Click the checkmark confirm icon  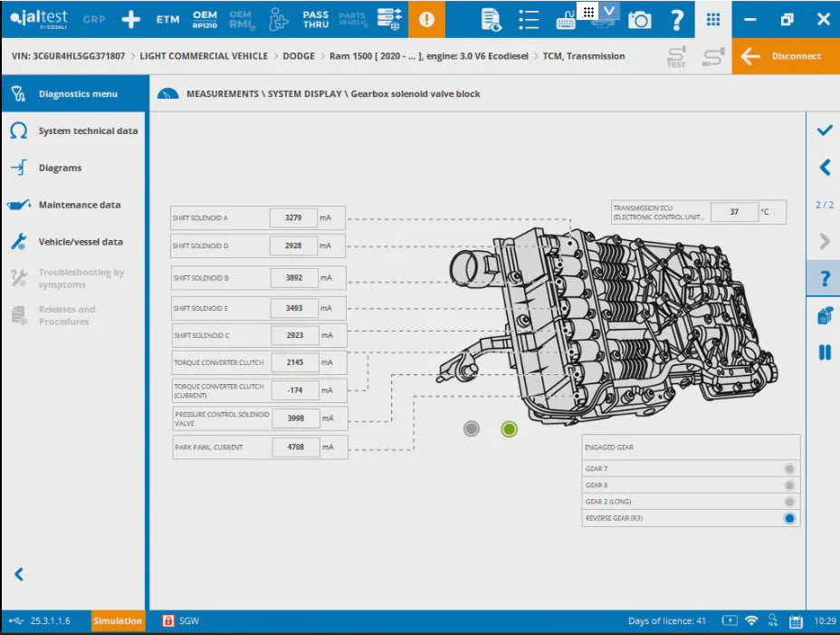tap(824, 130)
